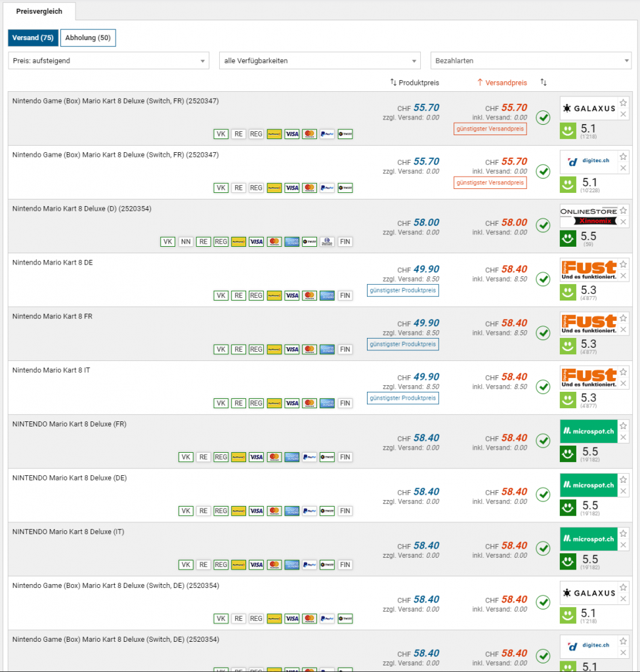This screenshot has height=672, width=640.
Task: Expand the 'alle Verfügbarkeiten' dropdown
Action: click(319, 61)
